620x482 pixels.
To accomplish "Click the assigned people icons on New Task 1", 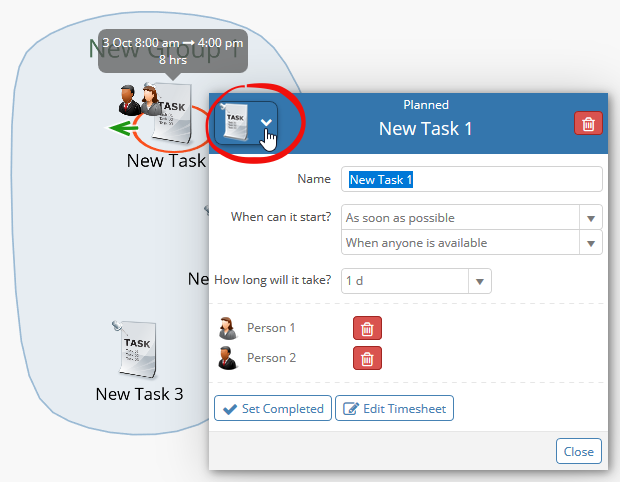I will click(139, 100).
